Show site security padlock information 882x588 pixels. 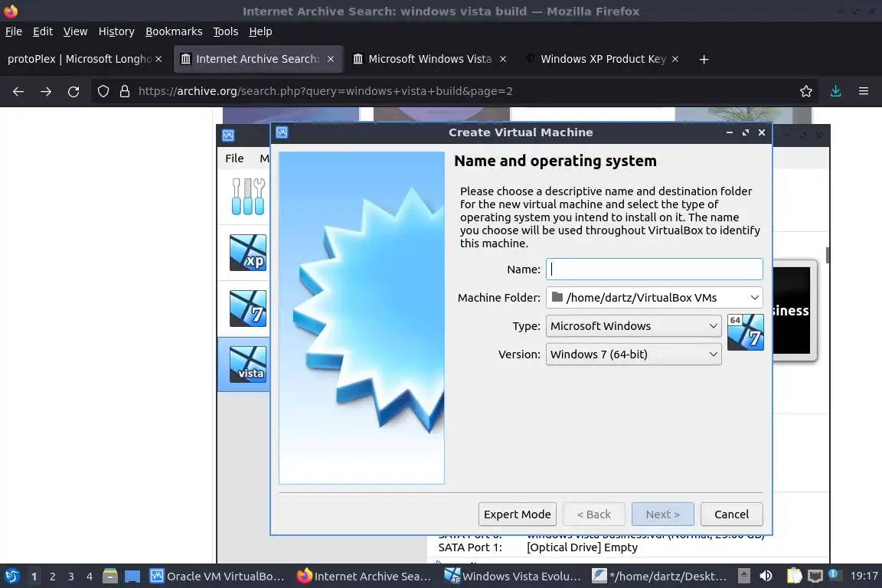coord(125,91)
